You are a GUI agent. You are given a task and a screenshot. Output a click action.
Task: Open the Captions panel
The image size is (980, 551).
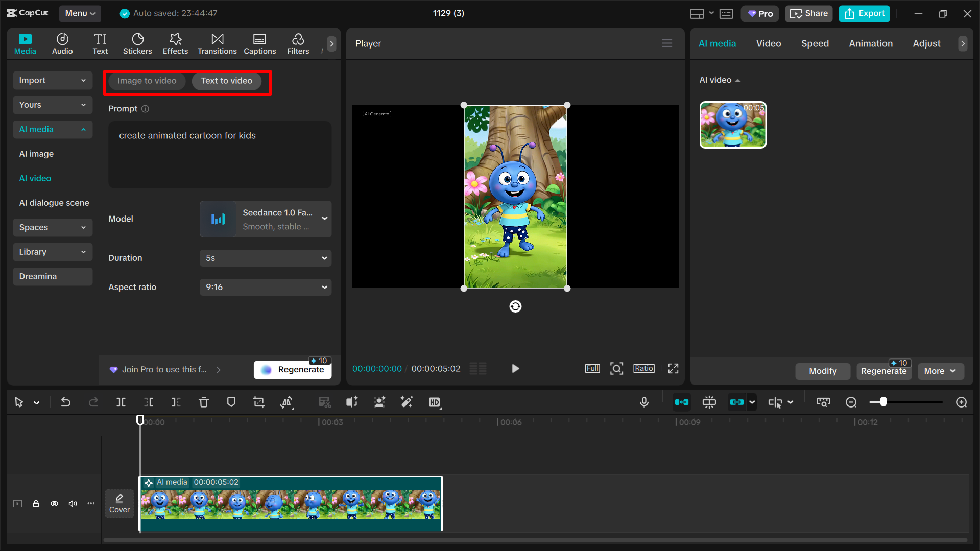coord(259,43)
